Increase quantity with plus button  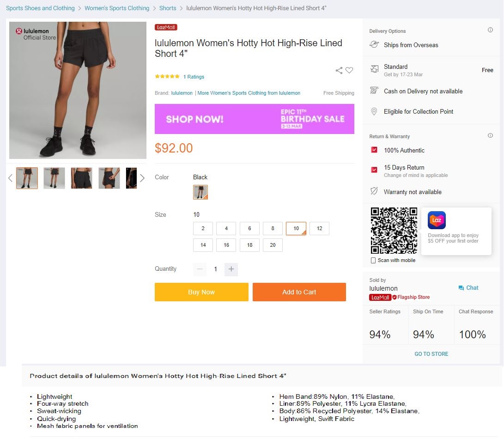231,269
